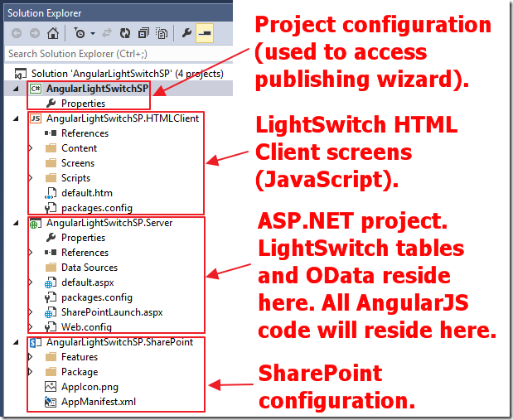Viewport: 513px width, 420px height.
Task: Select the Content folder name
Action: coord(79,148)
